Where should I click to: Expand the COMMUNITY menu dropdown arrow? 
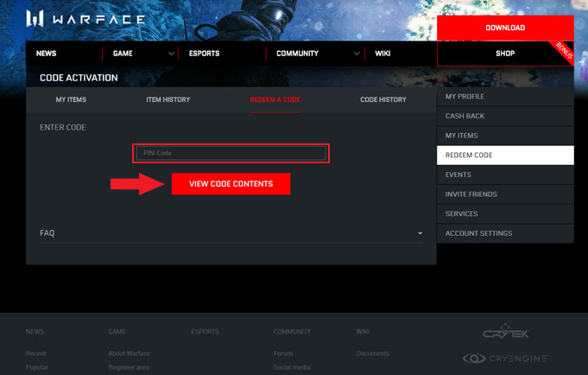tap(357, 54)
